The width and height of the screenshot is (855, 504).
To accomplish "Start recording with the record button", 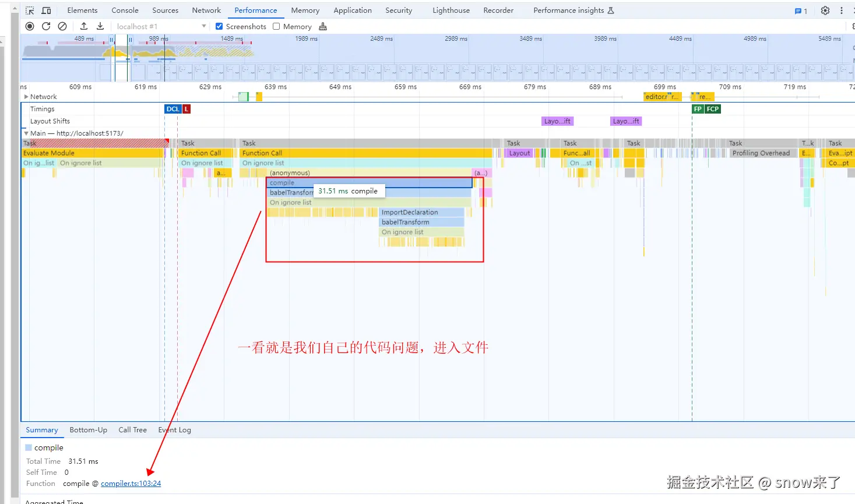I will tap(30, 26).
